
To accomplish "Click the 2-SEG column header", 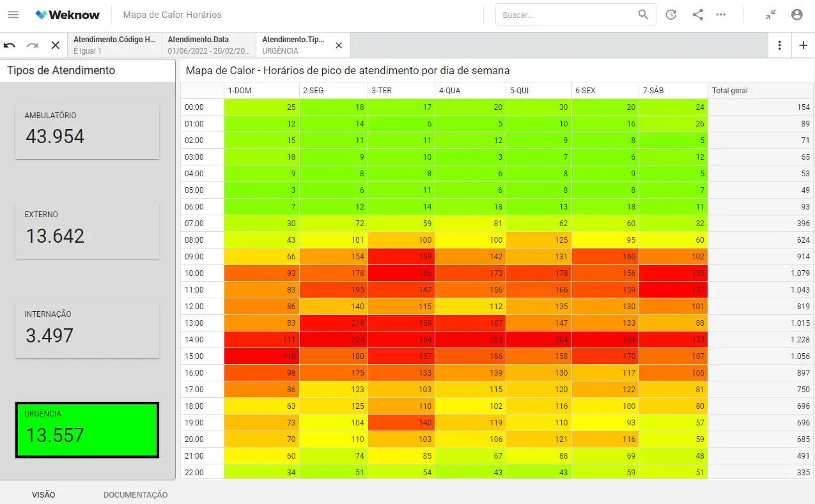I will 333,91.
